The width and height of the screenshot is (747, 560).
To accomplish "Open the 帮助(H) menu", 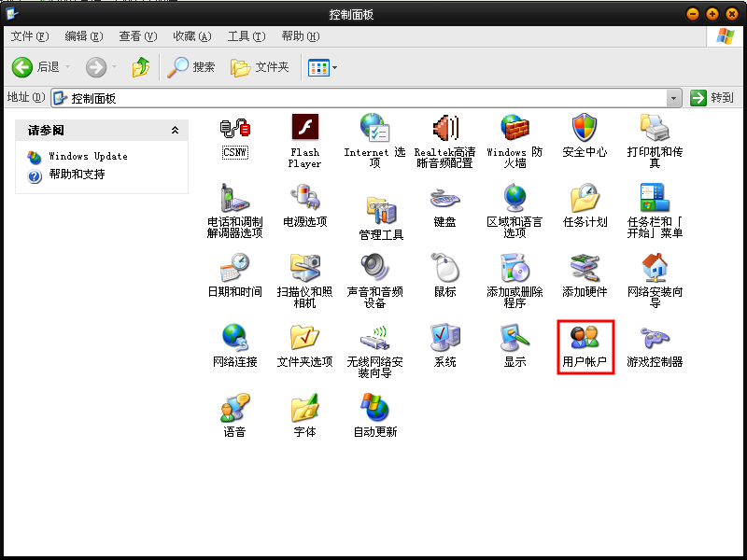I will [301, 36].
